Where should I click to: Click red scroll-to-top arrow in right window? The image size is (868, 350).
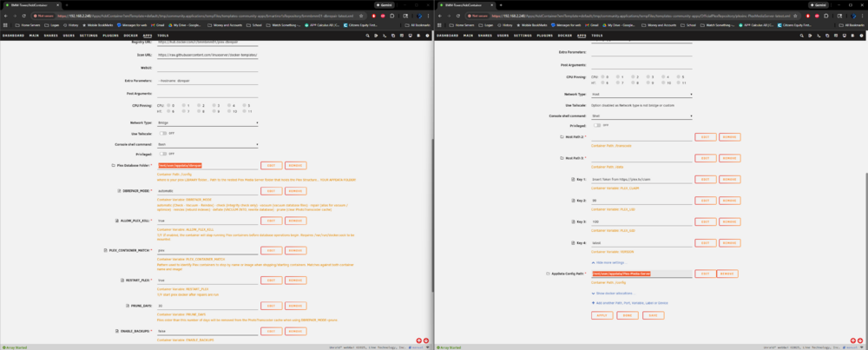[x=853, y=340]
